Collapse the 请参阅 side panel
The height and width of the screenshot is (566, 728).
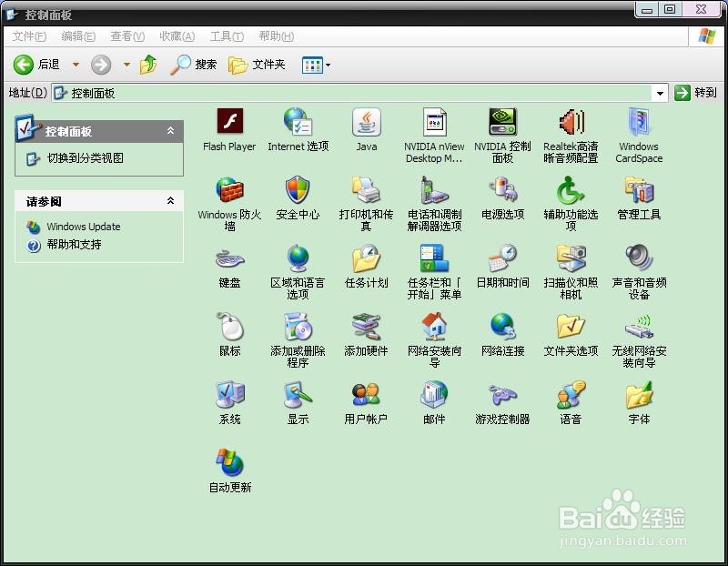[x=170, y=200]
